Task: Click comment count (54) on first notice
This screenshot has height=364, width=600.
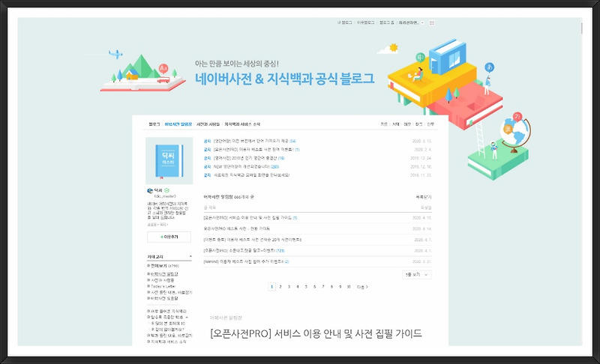Action: point(292,142)
